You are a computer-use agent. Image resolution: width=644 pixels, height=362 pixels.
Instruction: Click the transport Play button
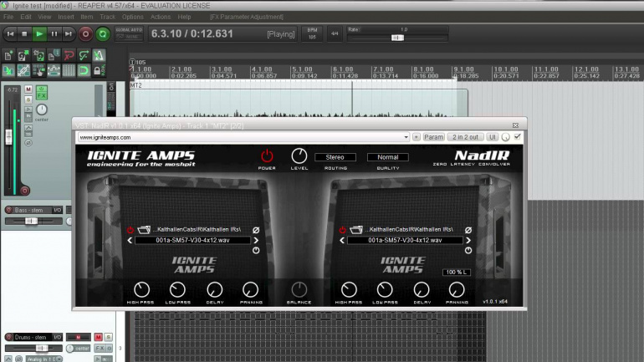pyautogui.click(x=39, y=34)
